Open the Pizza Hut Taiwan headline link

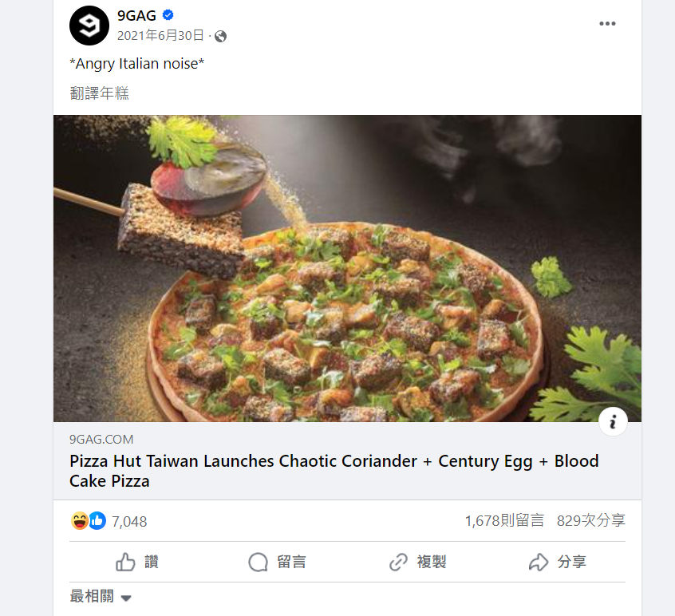(x=334, y=471)
